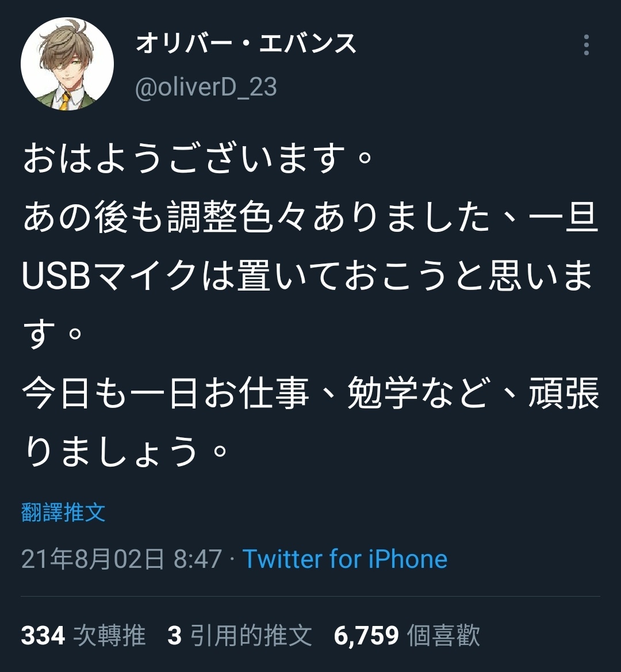Click the tweet line starting 今日も一日お仕事

pos(310,393)
